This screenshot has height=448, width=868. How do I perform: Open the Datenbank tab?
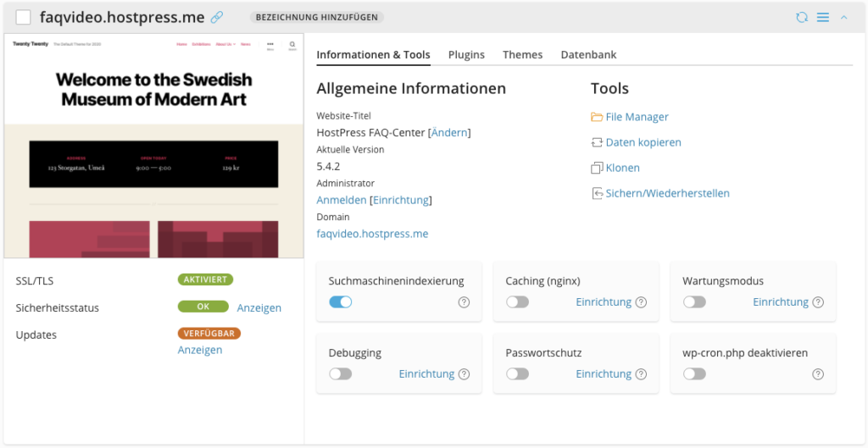588,55
